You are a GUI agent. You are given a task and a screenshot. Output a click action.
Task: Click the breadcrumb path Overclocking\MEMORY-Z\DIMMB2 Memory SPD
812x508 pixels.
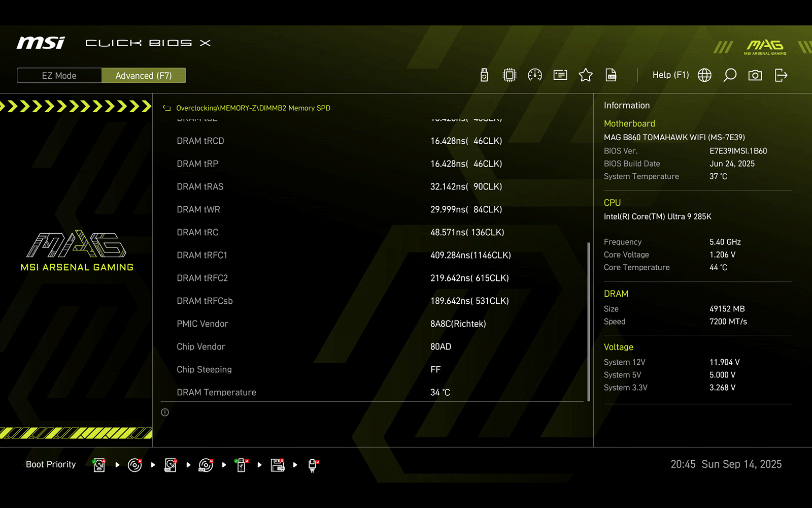[x=253, y=108]
